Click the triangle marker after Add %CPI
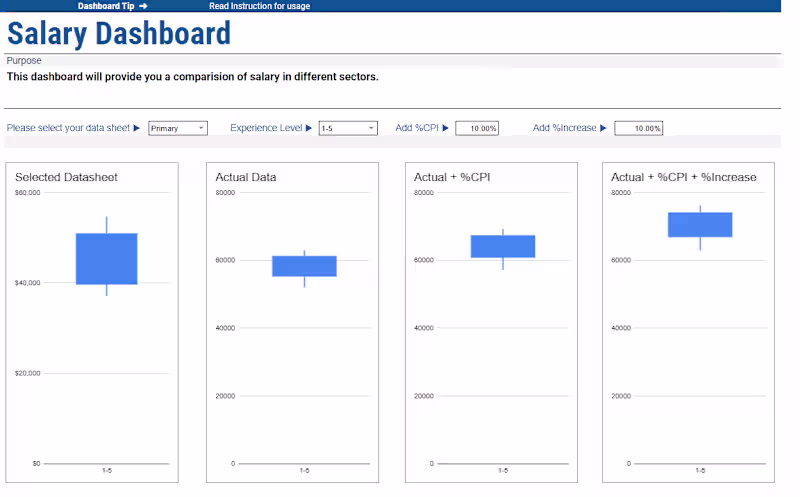800x497 pixels. [445, 128]
